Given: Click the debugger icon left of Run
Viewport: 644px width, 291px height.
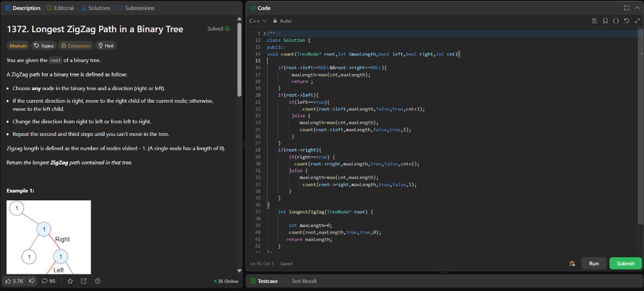Looking at the screenshot, I should pos(573,264).
